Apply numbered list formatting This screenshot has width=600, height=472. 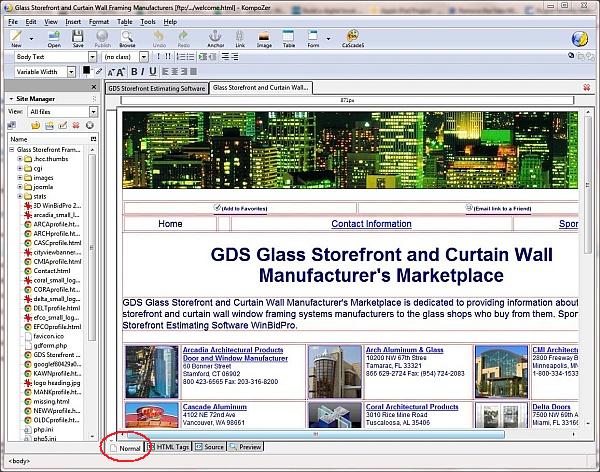tap(181, 57)
